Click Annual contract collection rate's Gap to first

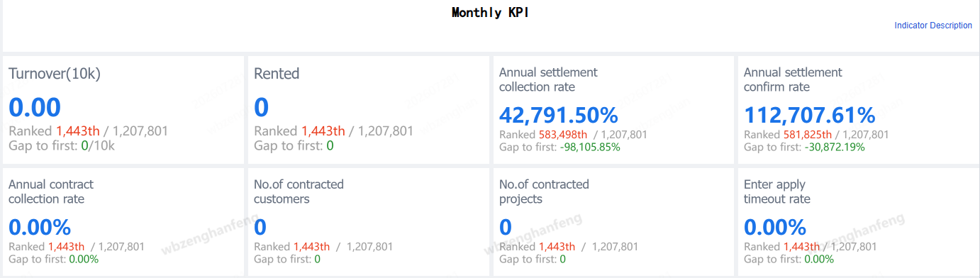(x=53, y=260)
